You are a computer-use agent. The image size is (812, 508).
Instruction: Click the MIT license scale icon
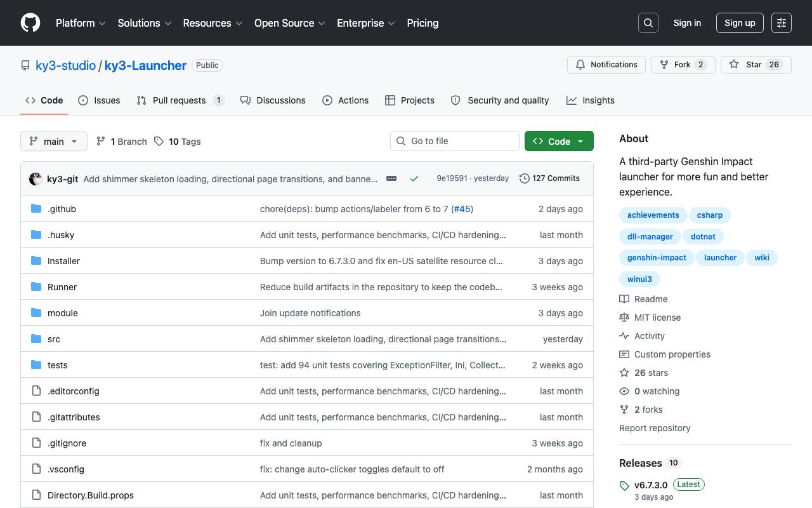pos(624,317)
